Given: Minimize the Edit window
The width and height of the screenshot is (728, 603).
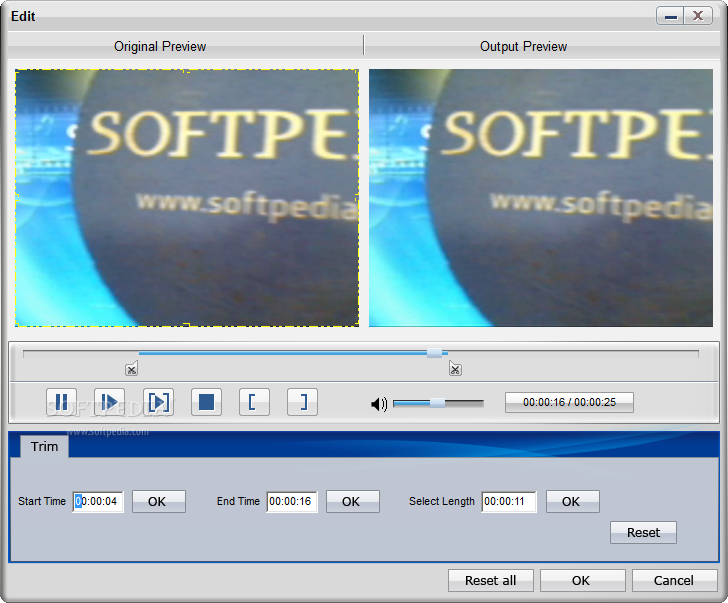Looking at the screenshot, I should pos(670,16).
